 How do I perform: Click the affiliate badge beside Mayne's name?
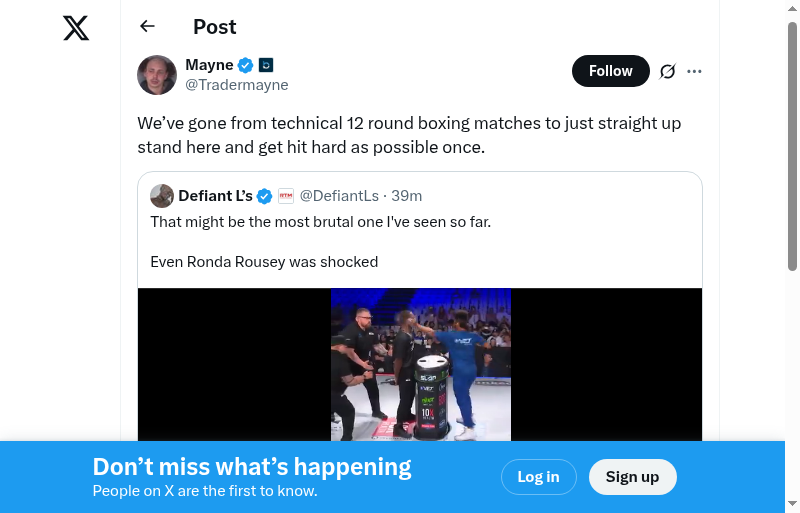click(x=266, y=65)
